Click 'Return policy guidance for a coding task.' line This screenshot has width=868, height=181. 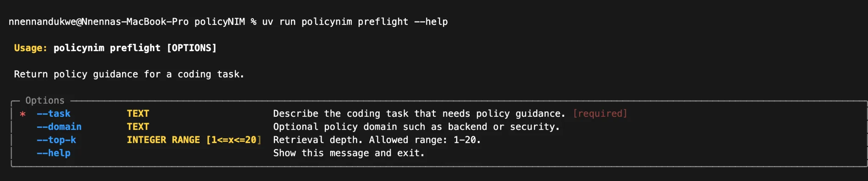(x=129, y=74)
